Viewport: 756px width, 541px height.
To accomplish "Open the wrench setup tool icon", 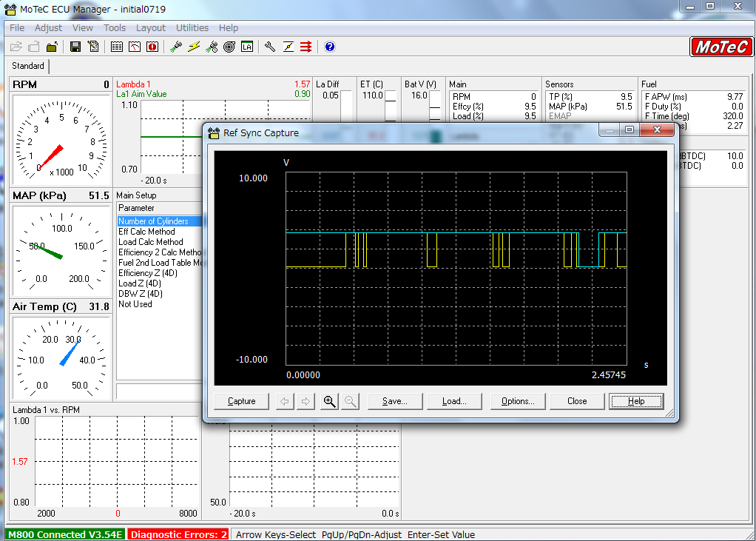I will [270, 47].
